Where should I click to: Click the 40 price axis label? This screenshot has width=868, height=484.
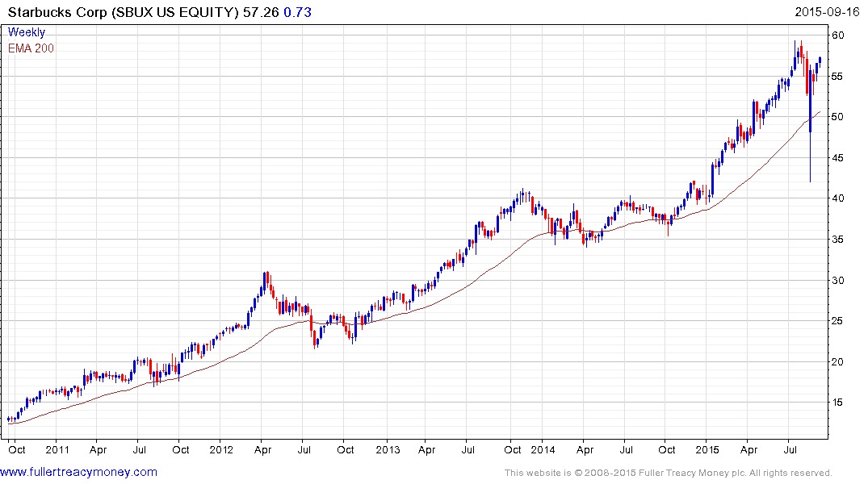839,198
